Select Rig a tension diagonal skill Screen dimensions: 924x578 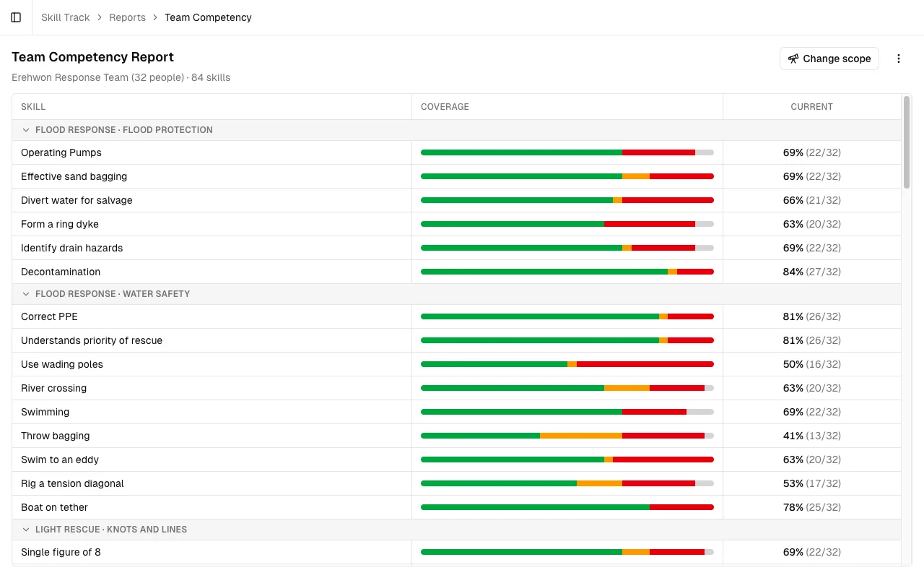tap(72, 483)
